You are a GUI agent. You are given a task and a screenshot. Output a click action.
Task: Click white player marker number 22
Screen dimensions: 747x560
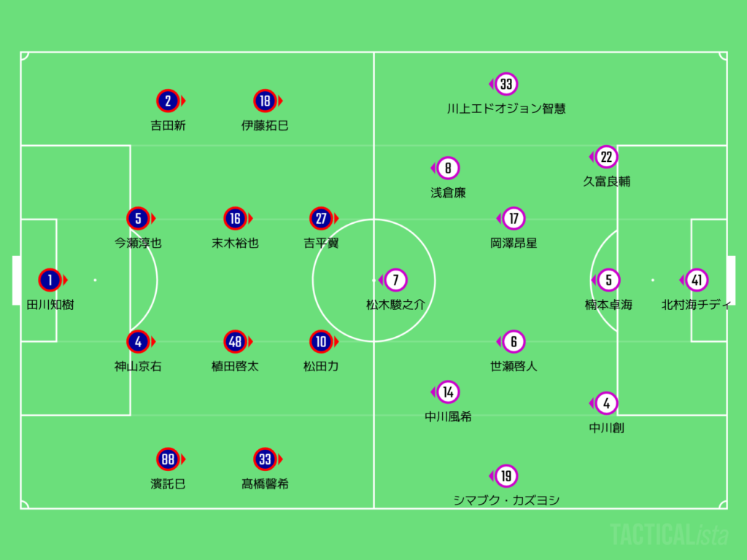point(606,157)
